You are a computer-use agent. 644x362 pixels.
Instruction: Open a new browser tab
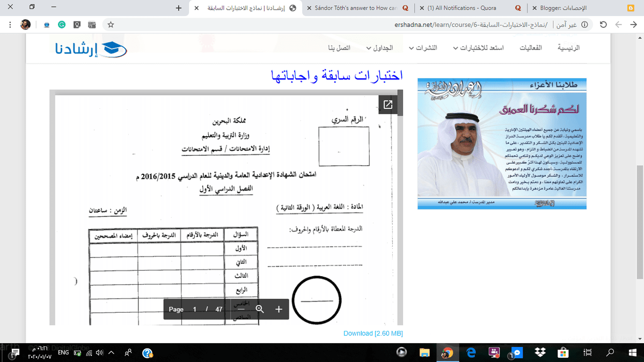click(x=179, y=8)
